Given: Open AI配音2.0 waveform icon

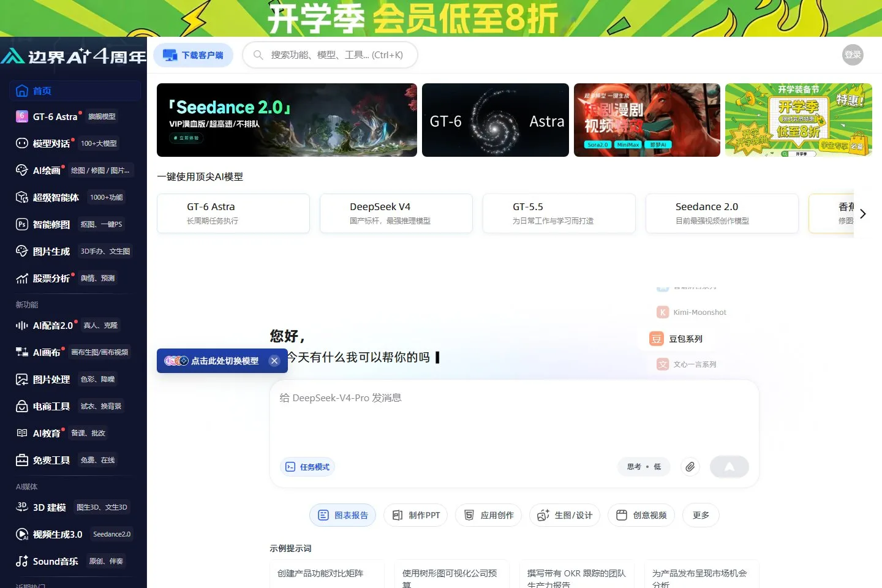Looking at the screenshot, I should coord(22,325).
